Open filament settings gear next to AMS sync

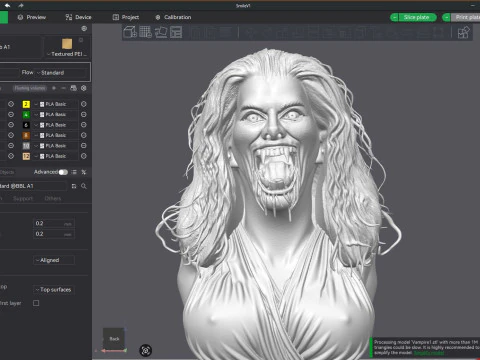tap(84, 88)
